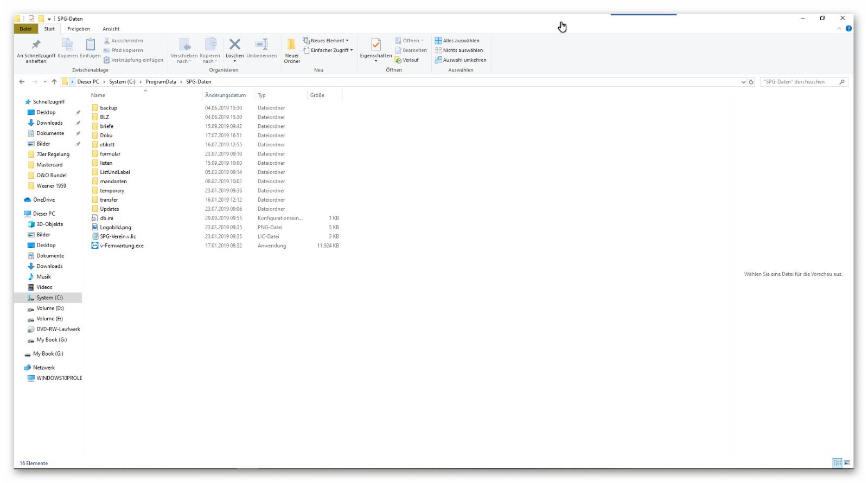Switch to large thumbnails view in status bar
This screenshot has width=868, height=483.
pyautogui.click(x=847, y=463)
